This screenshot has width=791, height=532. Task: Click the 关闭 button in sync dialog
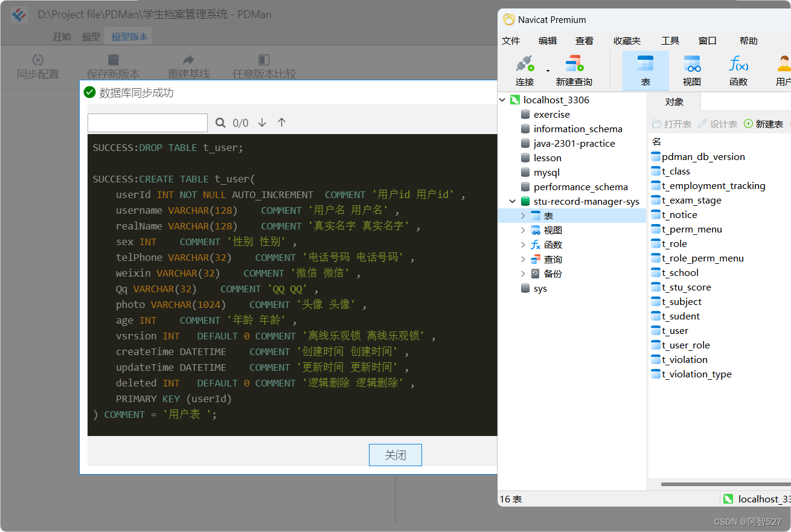[x=395, y=455]
